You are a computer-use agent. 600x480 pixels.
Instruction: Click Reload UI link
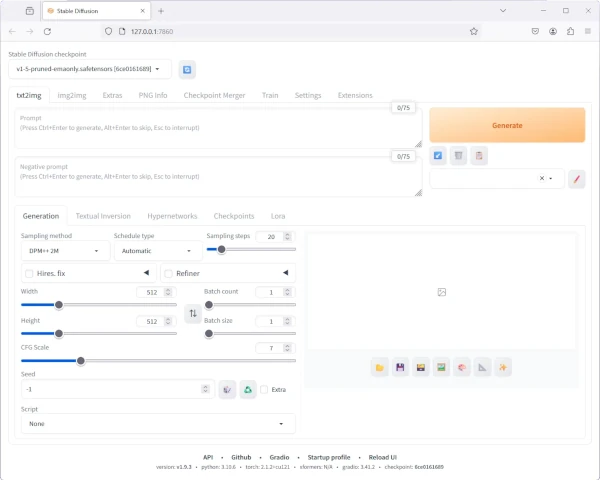pos(383,457)
